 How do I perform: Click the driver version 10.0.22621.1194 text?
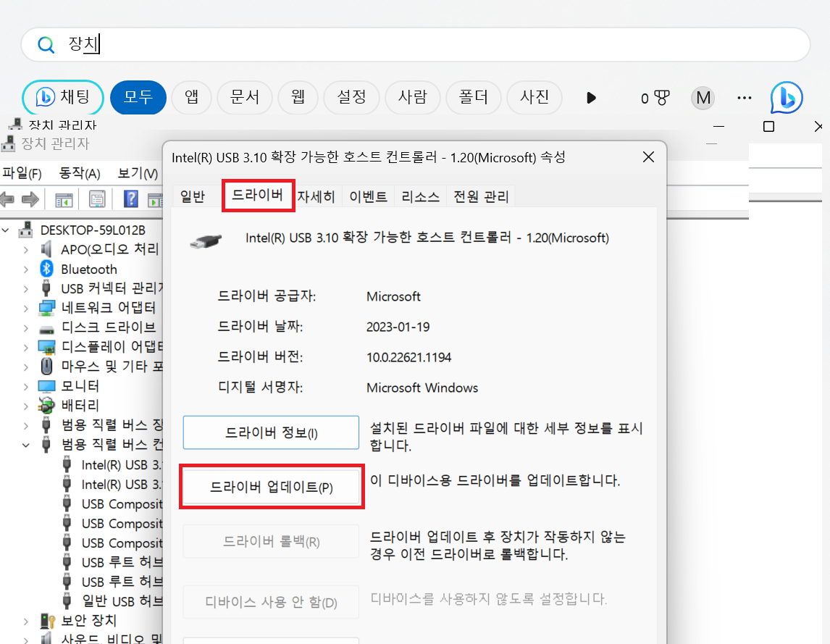tap(408, 357)
